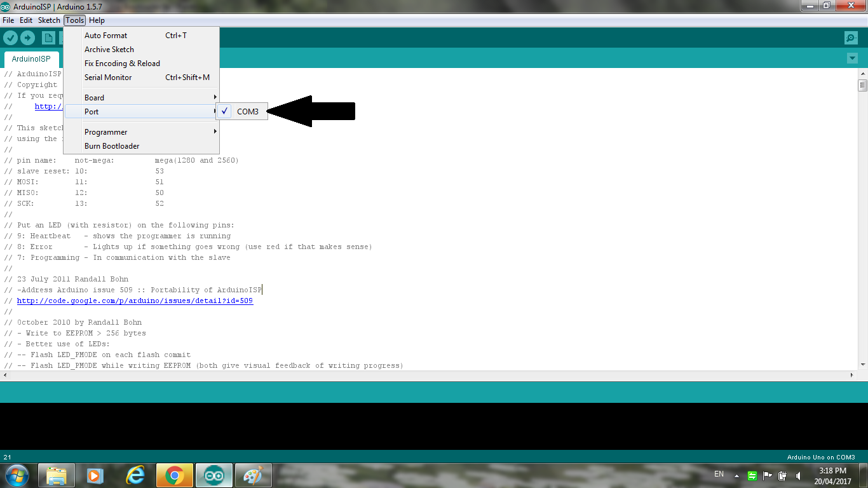Open the Serial Monitor magnifier icon
Image resolution: width=868 pixels, height=488 pixels.
click(x=851, y=38)
